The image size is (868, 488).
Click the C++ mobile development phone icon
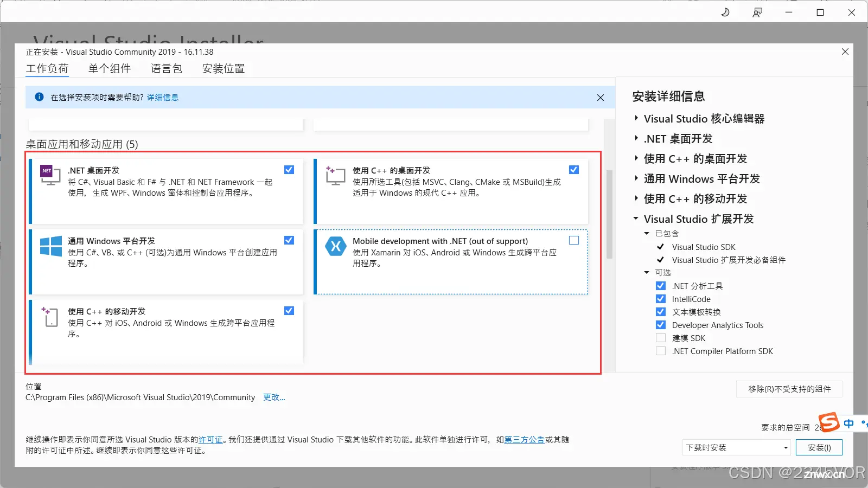[50, 317]
